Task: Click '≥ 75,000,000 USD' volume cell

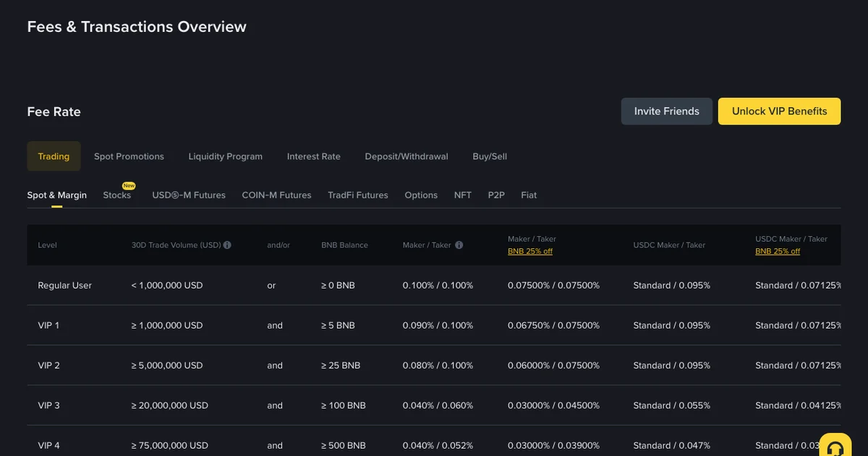Action: coord(169,446)
